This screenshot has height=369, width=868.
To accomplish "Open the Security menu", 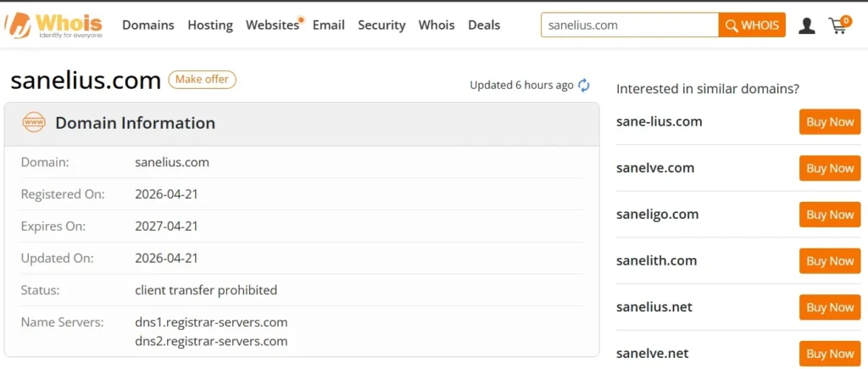I will [381, 25].
